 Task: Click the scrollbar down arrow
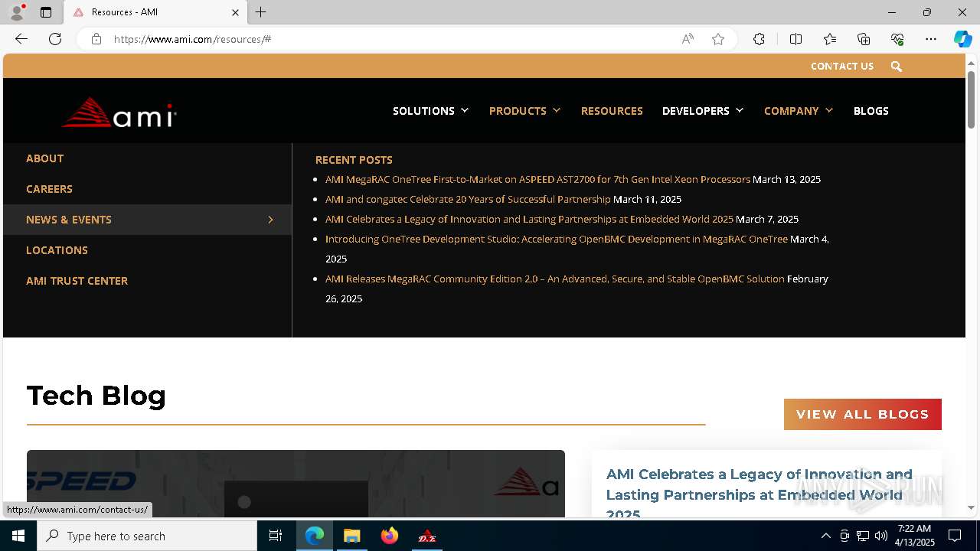pos(971,508)
